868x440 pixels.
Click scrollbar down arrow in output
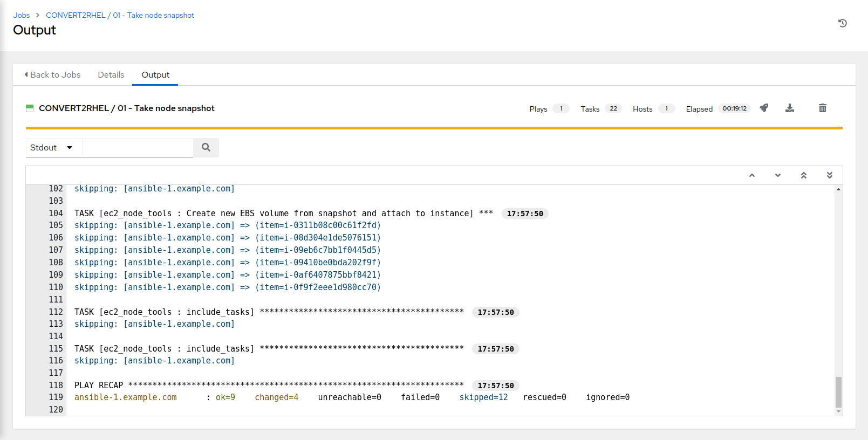[x=838, y=411]
